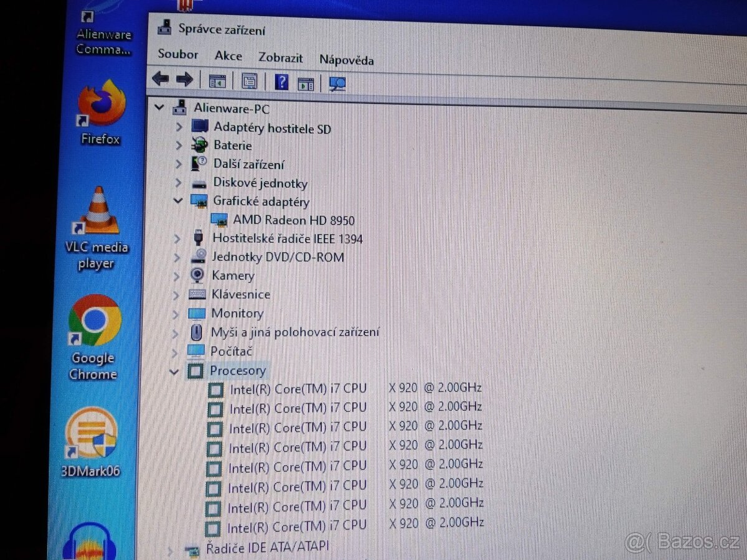Collapse the Alienware-PC root node
747x560 pixels.
coord(159,107)
